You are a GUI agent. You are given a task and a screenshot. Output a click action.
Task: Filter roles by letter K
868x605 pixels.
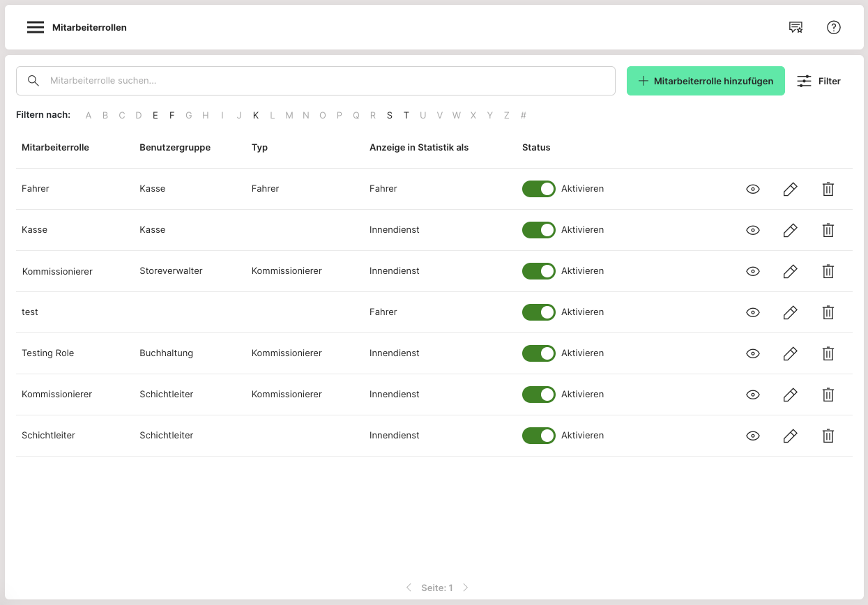256,115
